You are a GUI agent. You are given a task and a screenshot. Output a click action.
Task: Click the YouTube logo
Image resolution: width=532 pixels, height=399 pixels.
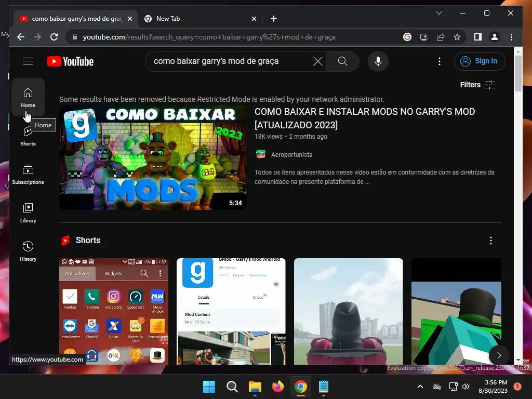70,61
